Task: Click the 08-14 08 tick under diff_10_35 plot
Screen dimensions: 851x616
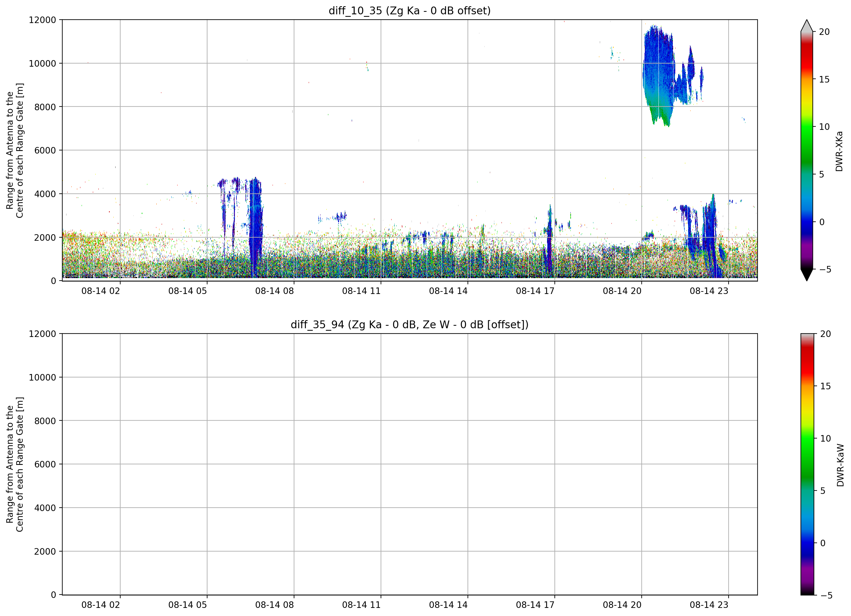Action: 275,291
